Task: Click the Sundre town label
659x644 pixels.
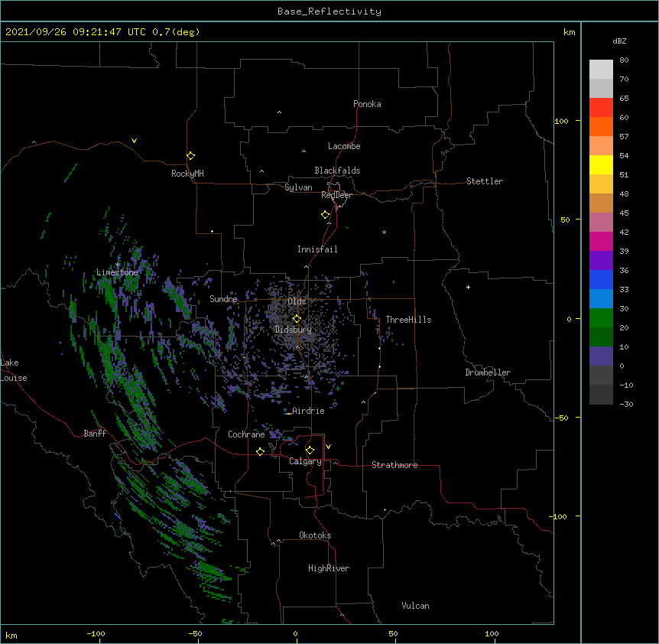Action: coord(223,299)
